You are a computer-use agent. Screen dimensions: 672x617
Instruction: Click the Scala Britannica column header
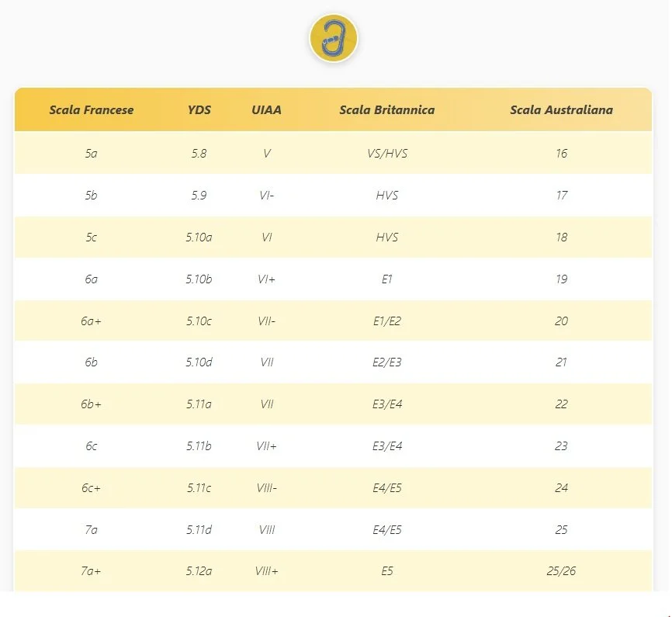coord(386,110)
